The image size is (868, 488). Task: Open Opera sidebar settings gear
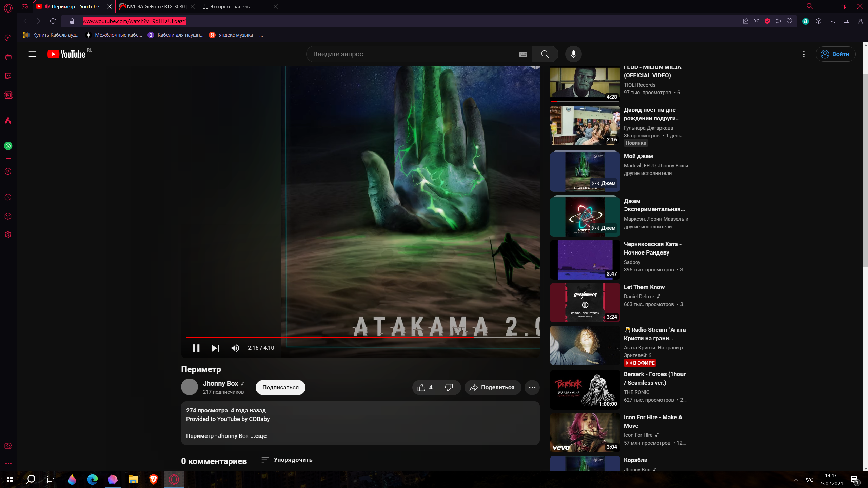[8, 235]
